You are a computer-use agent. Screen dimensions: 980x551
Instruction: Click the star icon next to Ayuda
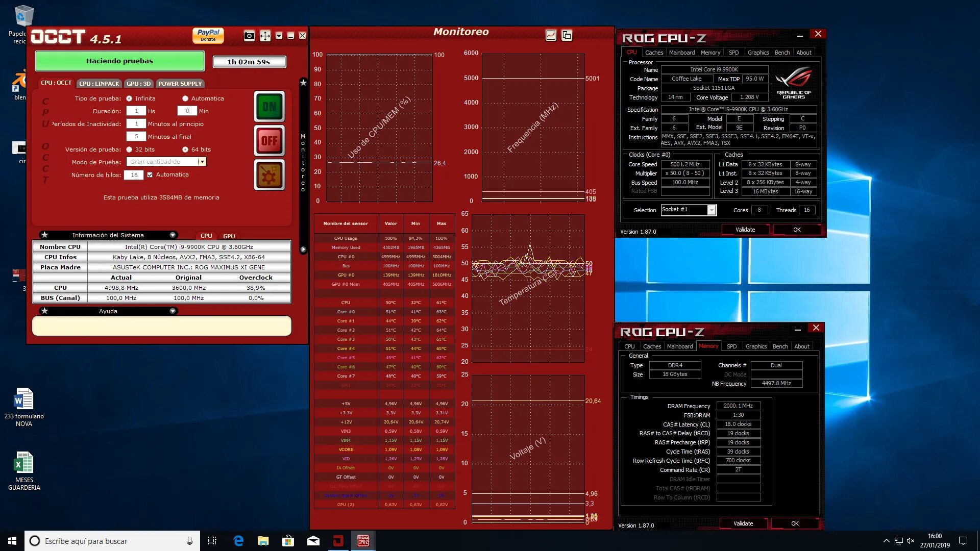44,311
